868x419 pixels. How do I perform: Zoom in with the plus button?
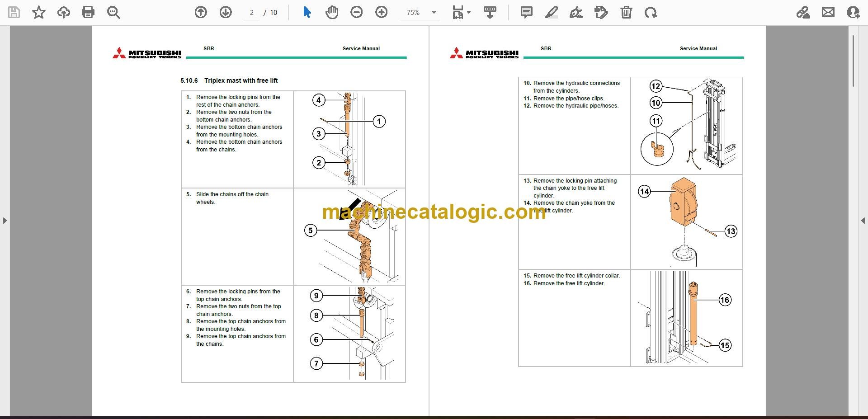coord(382,13)
